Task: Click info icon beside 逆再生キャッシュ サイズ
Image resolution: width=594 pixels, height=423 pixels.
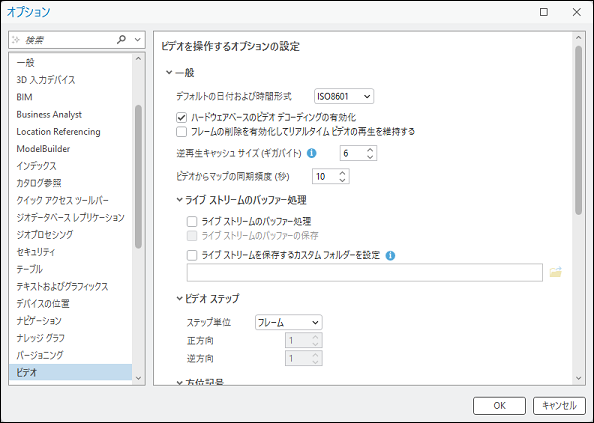Action: coord(311,153)
